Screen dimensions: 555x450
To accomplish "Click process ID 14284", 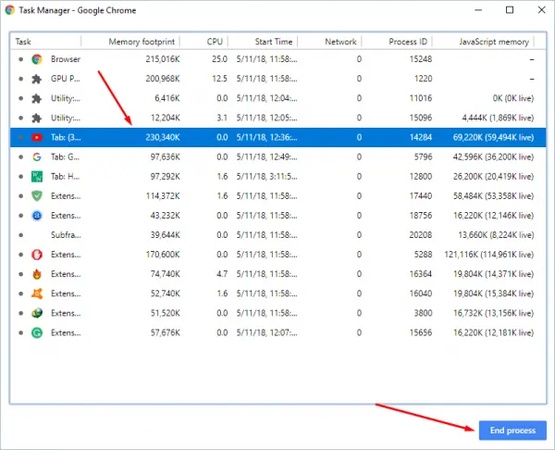I will 420,137.
